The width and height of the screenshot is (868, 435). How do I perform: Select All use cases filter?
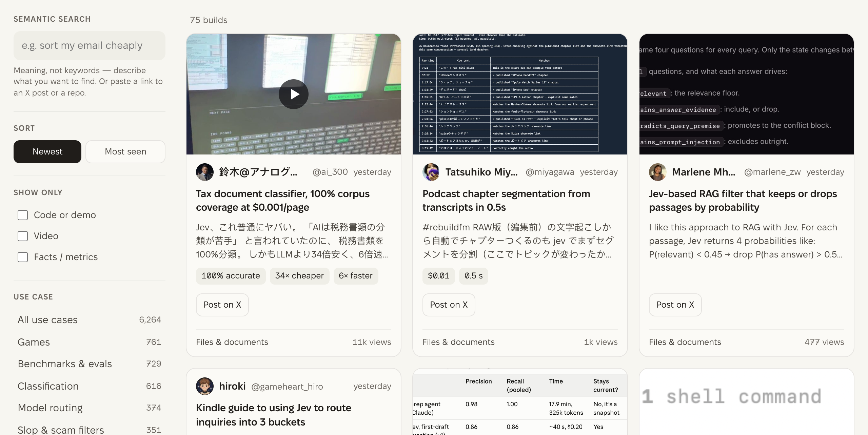pyautogui.click(x=90, y=320)
